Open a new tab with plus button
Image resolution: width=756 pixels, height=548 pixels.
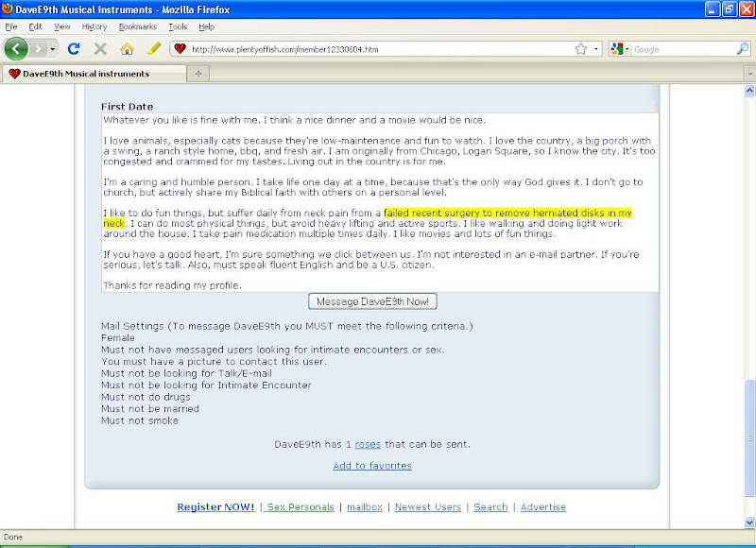pos(198,74)
